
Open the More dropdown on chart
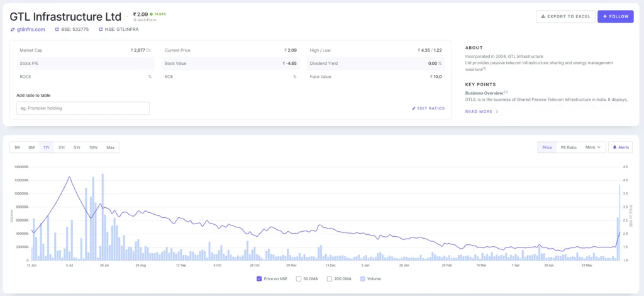pyautogui.click(x=593, y=147)
